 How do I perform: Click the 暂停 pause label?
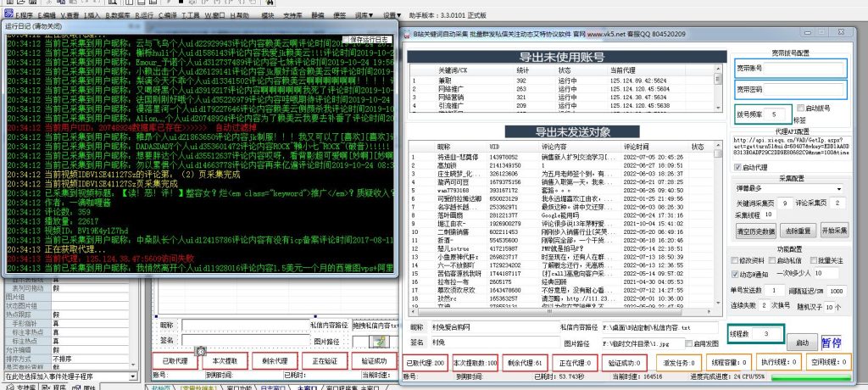click(832, 343)
